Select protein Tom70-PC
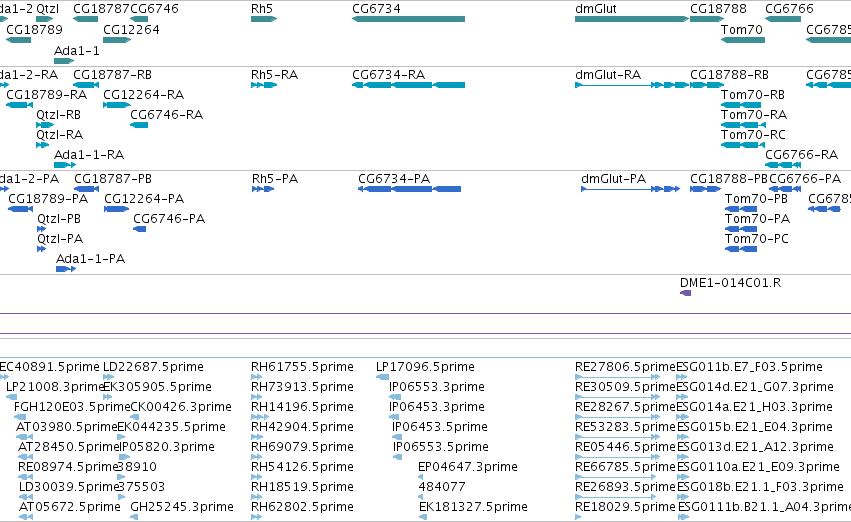851x522 pixels. click(x=757, y=239)
